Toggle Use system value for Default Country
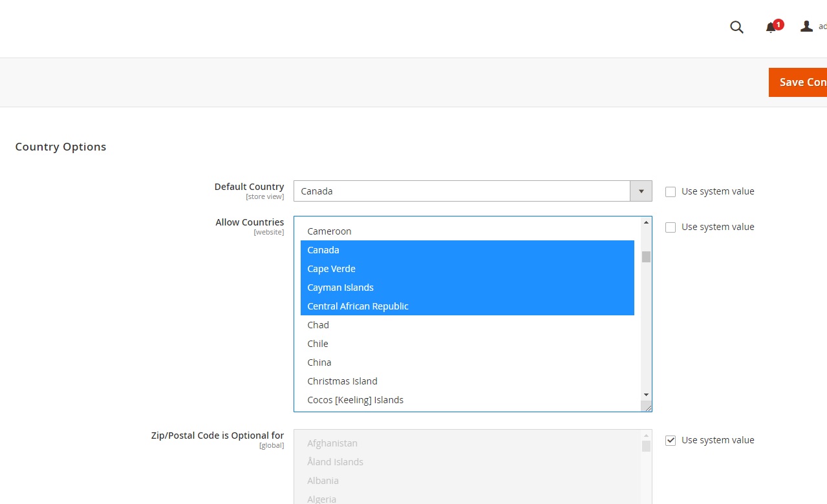 (671, 191)
